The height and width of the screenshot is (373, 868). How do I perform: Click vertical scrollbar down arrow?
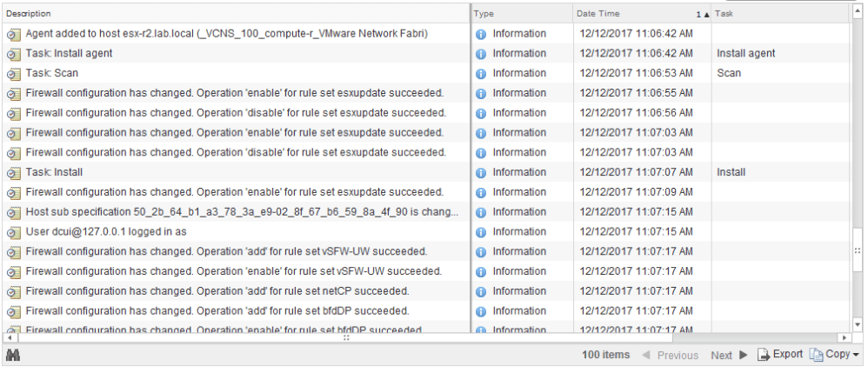click(858, 324)
